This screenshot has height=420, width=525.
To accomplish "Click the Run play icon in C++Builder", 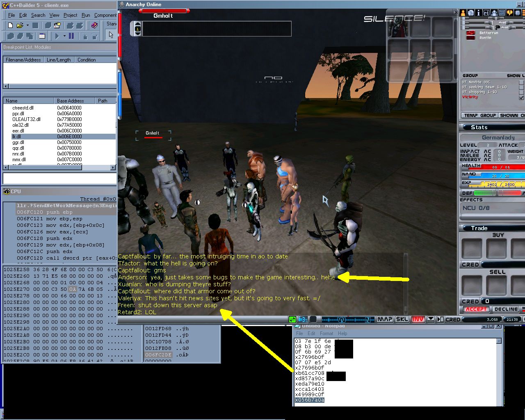I will tap(57, 36).
